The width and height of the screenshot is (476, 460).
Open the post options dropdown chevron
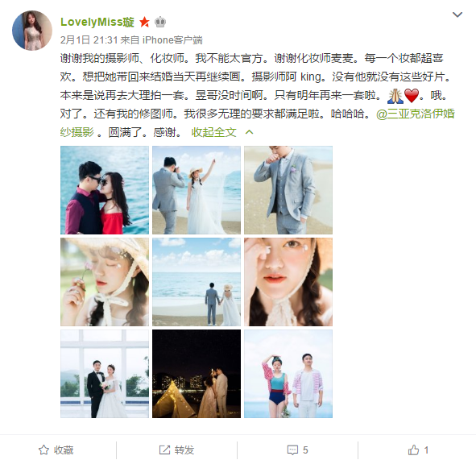457,15
